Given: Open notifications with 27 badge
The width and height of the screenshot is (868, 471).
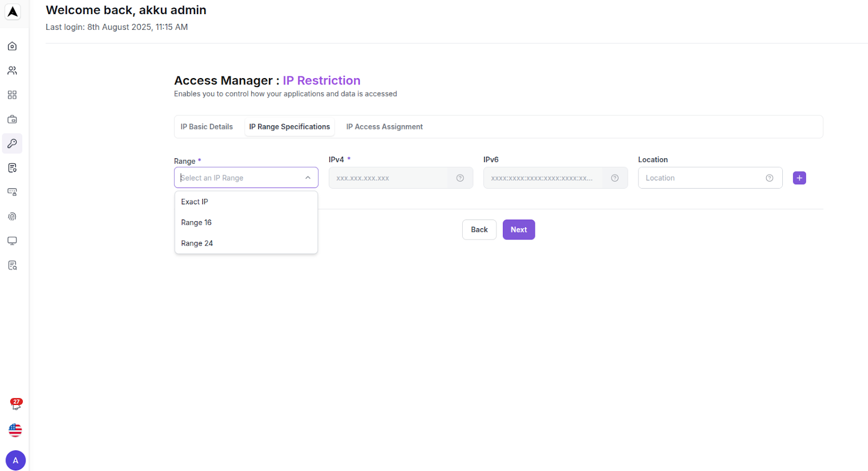Looking at the screenshot, I should 16,404.
